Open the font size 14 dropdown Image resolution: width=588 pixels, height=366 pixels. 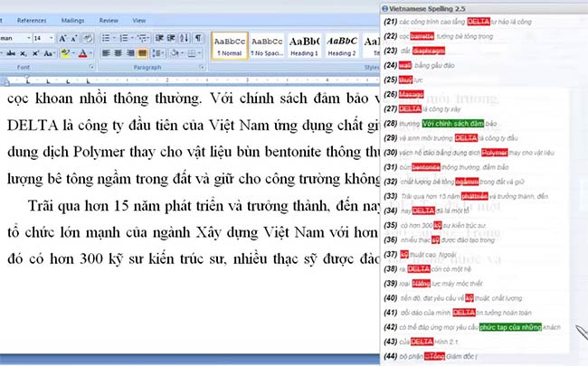(52, 38)
